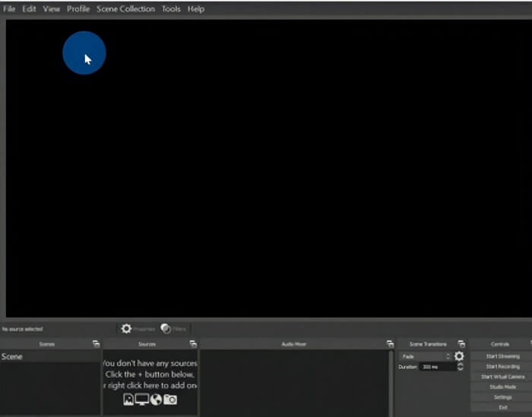Image resolution: width=532 pixels, height=417 pixels.
Task: Click Start Streaming
Action: pos(503,356)
